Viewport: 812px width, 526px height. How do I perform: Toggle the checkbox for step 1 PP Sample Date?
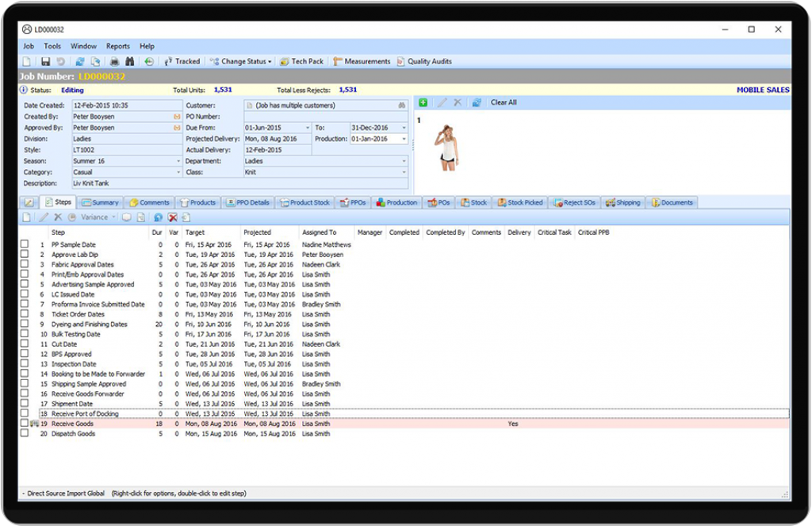(25, 244)
